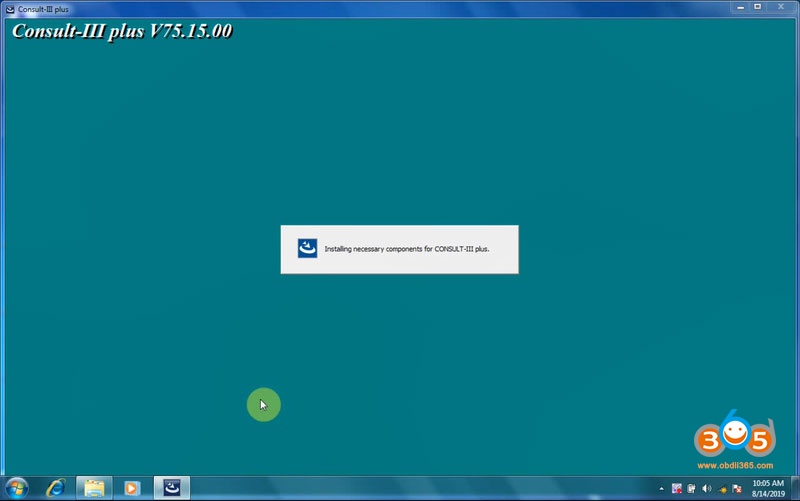Minimize the Consult-III plus window

point(740,7)
